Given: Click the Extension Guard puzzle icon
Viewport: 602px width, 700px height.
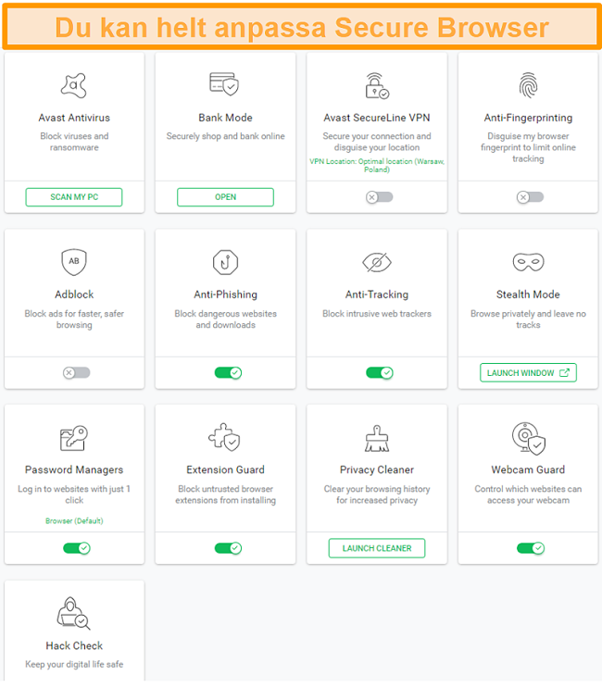Looking at the screenshot, I should 224,437.
